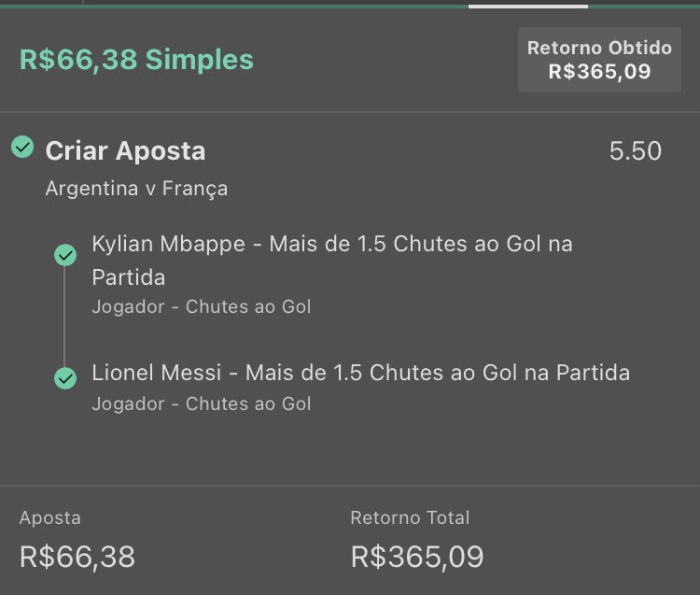Click the check icon next to Lionel Messi selection
700x595 pixels.
pyautogui.click(x=65, y=378)
